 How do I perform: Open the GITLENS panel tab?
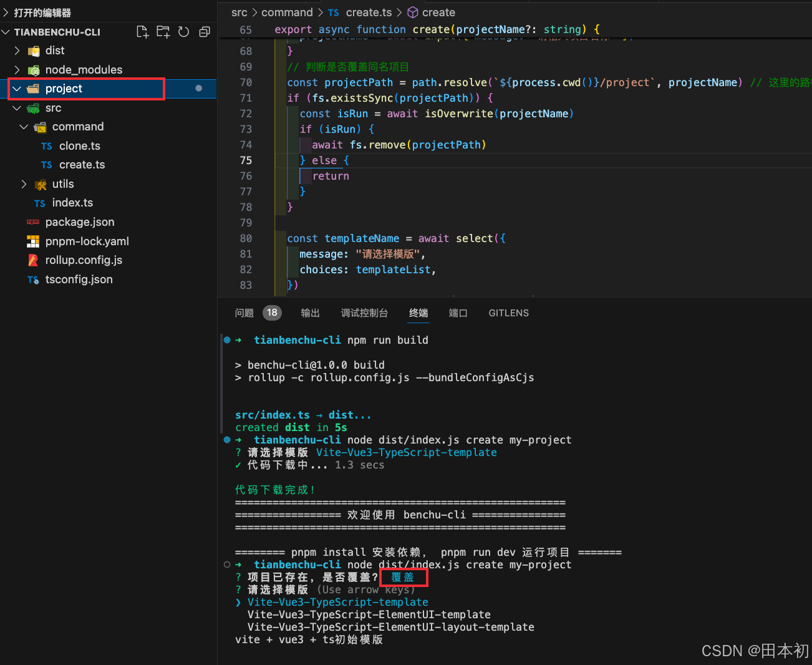509,313
